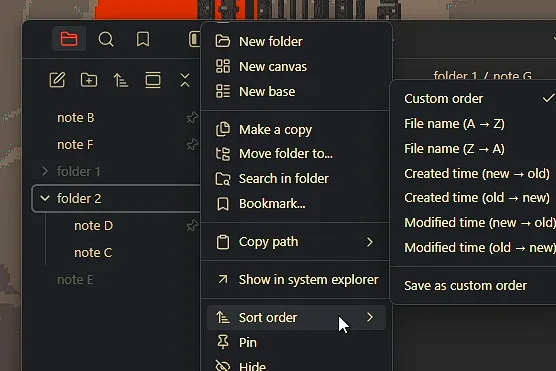Toggle the pin icon next to note F
Viewport: 556px width, 371px height.
click(x=192, y=144)
